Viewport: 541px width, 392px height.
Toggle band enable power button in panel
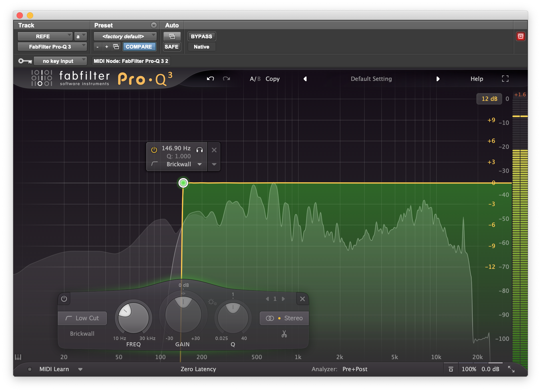pyautogui.click(x=64, y=299)
